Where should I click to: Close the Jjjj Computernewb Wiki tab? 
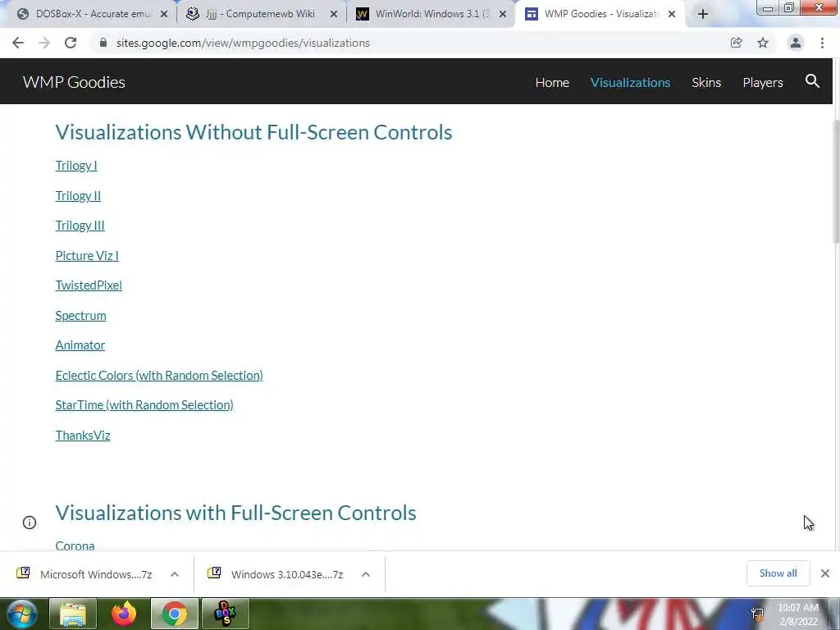coord(334,14)
